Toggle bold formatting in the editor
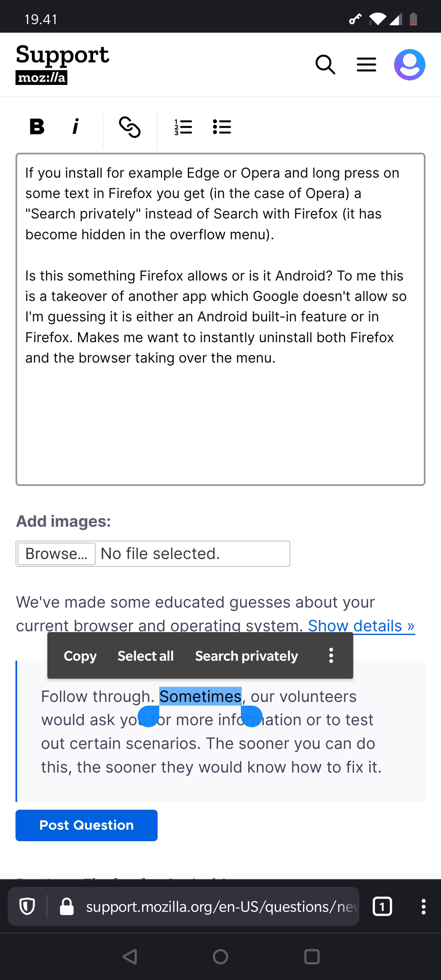 (37, 127)
